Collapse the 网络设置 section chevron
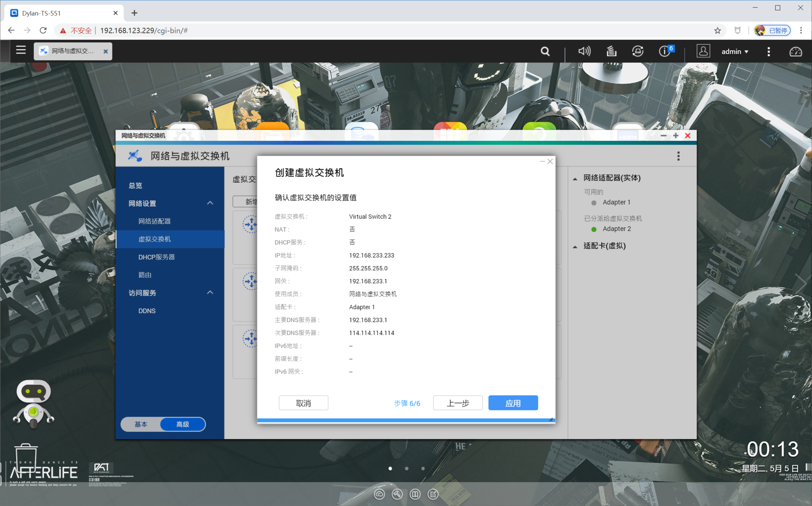Screen dimensions: 812x506 click(210, 203)
